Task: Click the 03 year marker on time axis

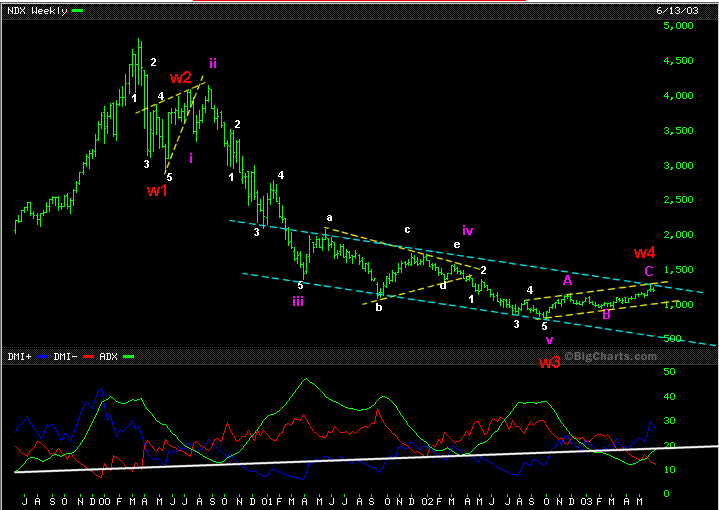Action: coord(586,501)
